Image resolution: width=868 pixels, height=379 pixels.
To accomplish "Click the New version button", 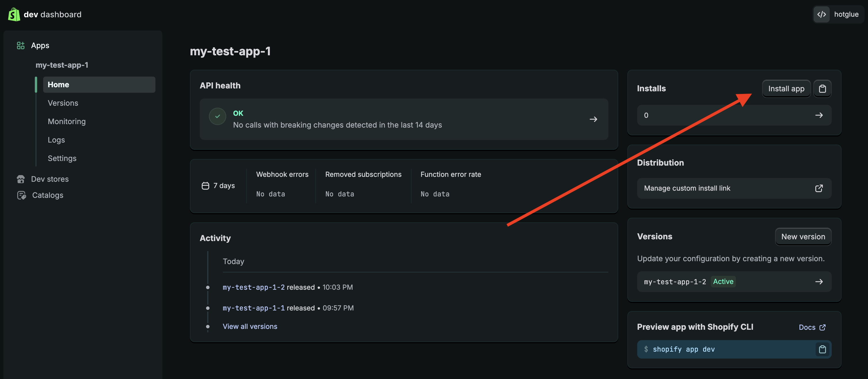I will pyautogui.click(x=803, y=237).
